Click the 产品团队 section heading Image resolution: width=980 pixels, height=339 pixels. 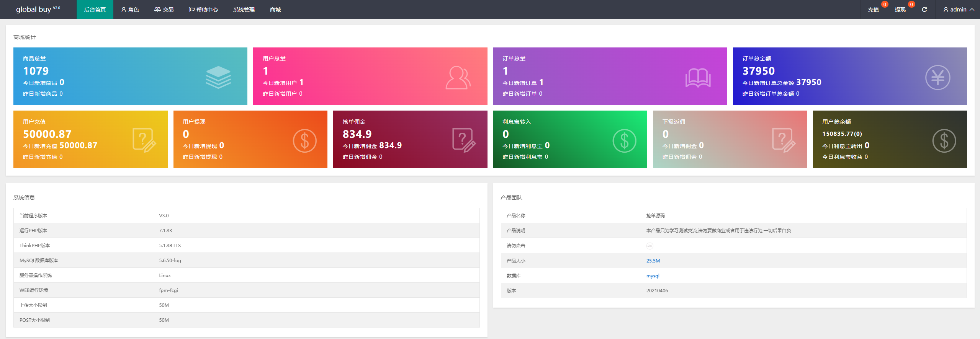click(x=511, y=197)
